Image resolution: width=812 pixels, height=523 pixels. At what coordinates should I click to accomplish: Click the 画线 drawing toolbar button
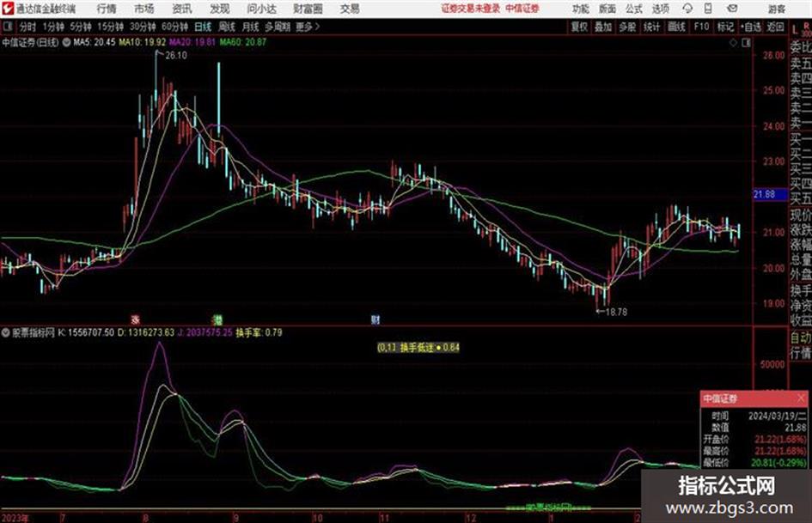(676, 27)
